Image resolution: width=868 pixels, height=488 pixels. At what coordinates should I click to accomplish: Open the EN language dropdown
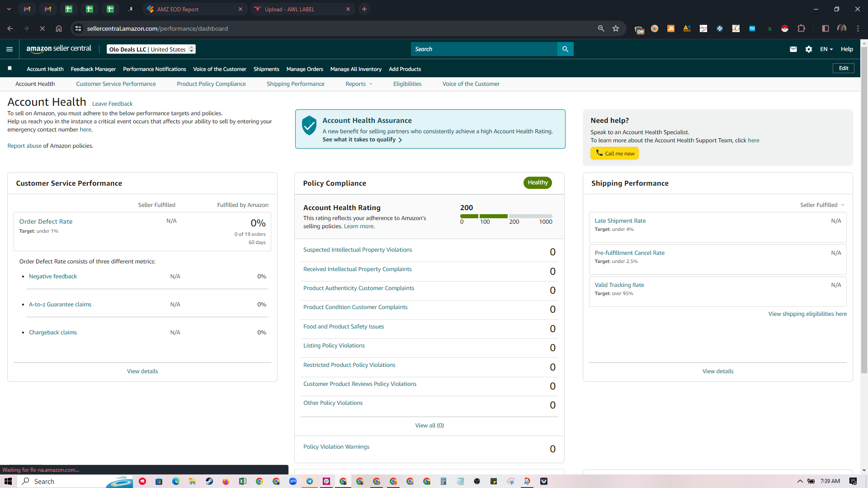click(x=826, y=49)
